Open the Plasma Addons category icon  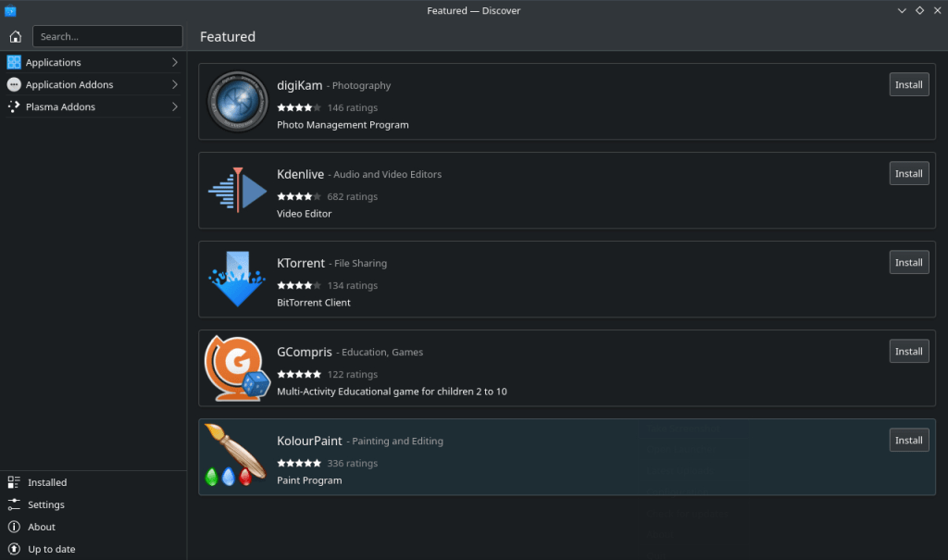(x=14, y=107)
